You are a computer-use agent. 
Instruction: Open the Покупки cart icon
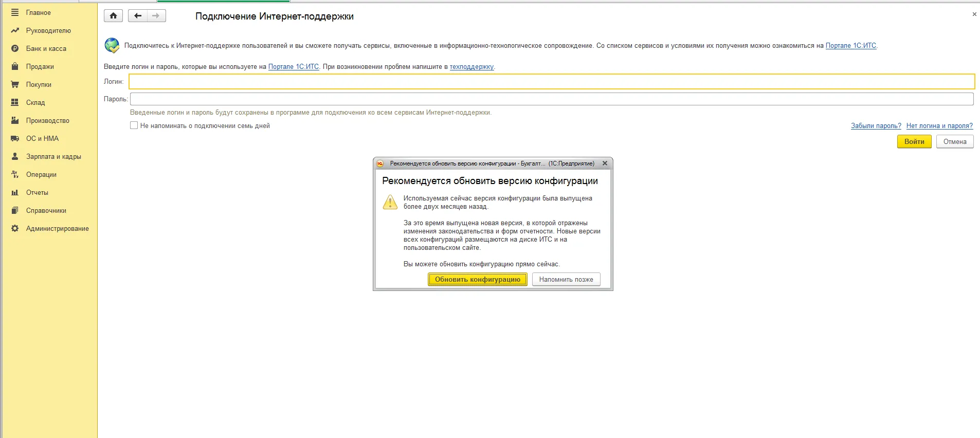tap(15, 84)
